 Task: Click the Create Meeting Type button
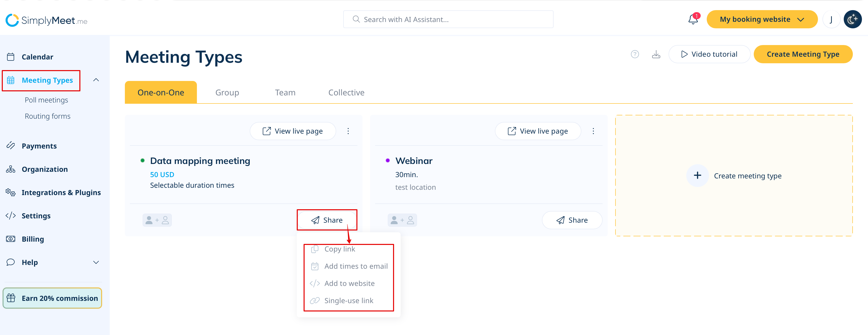pyautogui.click(x=803, y=54)
